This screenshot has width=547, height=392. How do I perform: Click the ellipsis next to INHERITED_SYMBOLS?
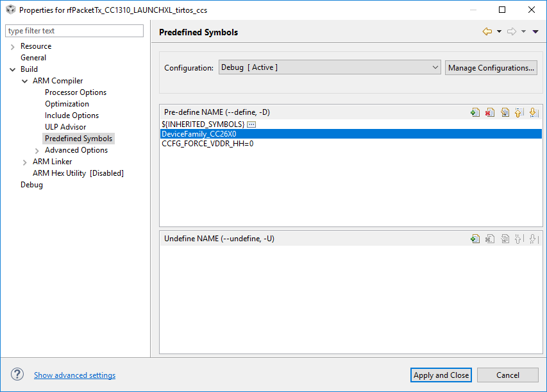(x=251, y=124)
